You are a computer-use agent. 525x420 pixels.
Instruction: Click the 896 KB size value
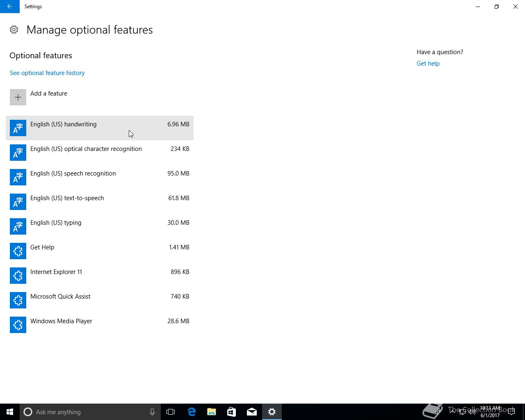click(180, 272)
